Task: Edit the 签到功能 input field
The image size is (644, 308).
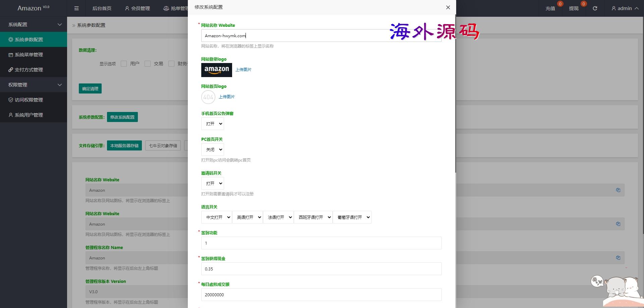Action: click(x=321, y=243)
